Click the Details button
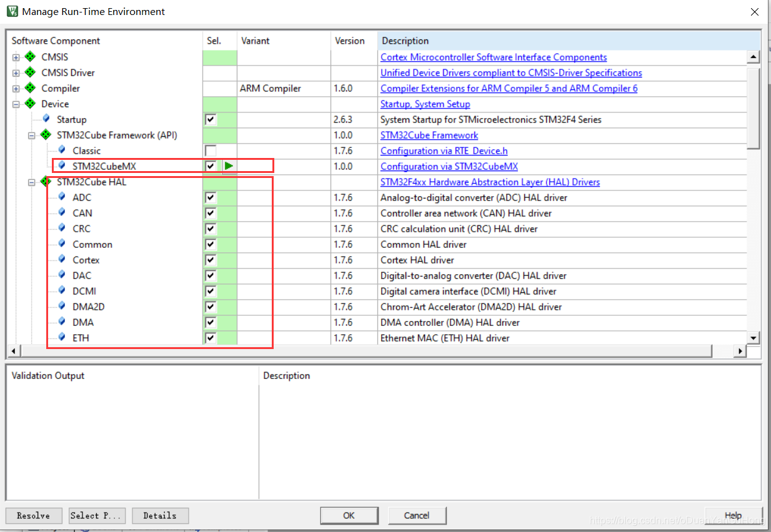The width and height of the screenshot is (771, 532). 160,516
